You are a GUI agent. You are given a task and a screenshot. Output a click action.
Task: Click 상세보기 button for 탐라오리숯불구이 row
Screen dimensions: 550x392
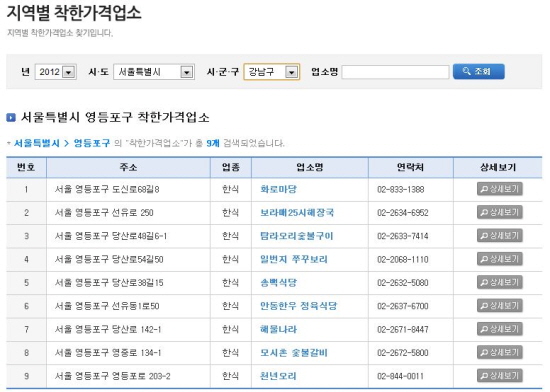(x=500, y=236)
